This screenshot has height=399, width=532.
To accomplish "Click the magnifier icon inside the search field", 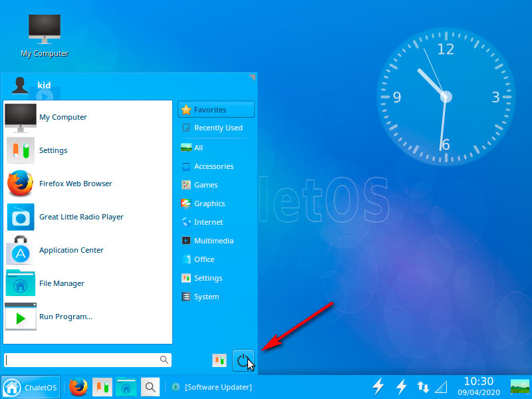I will [164, 360].
